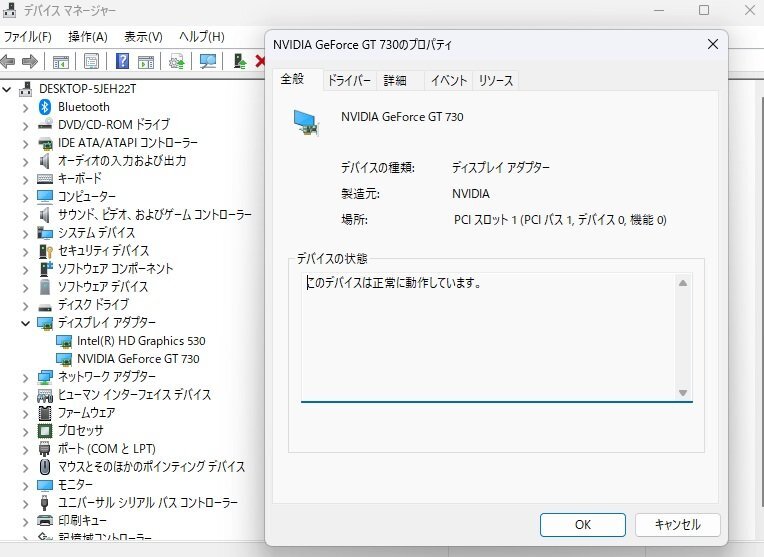This screenshot has height=557, width=764.
Task: Click the monitor category icon
Action: tap(45, 485)
